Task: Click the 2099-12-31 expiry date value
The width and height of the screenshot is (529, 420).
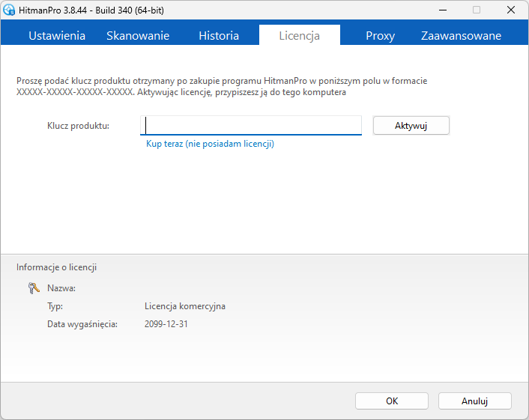Action: click(166, 324)
